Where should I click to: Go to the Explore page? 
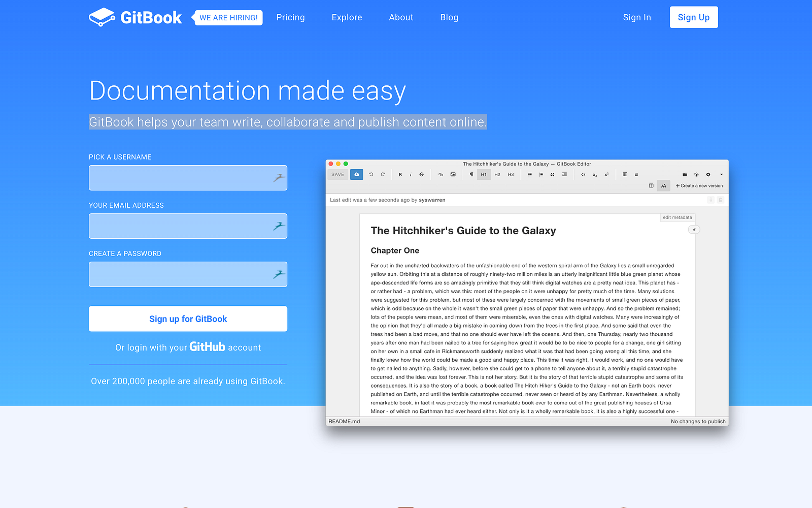[347, 17]
